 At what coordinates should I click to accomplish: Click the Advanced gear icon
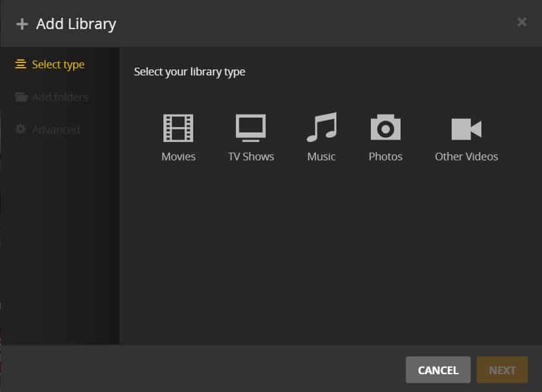pyautogui.click(x=21, y=129)
